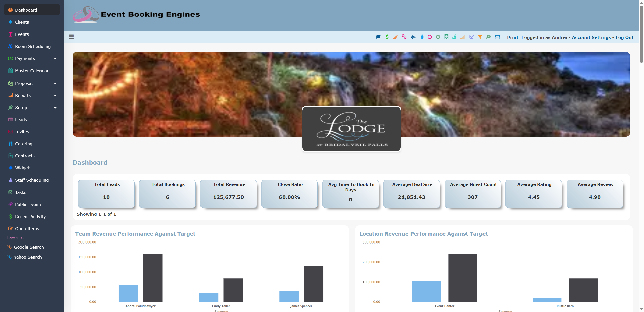Click the Log Out link
The width and height of the screenshot is (644, 312).
pyautogui.click(x=624, y=37)
